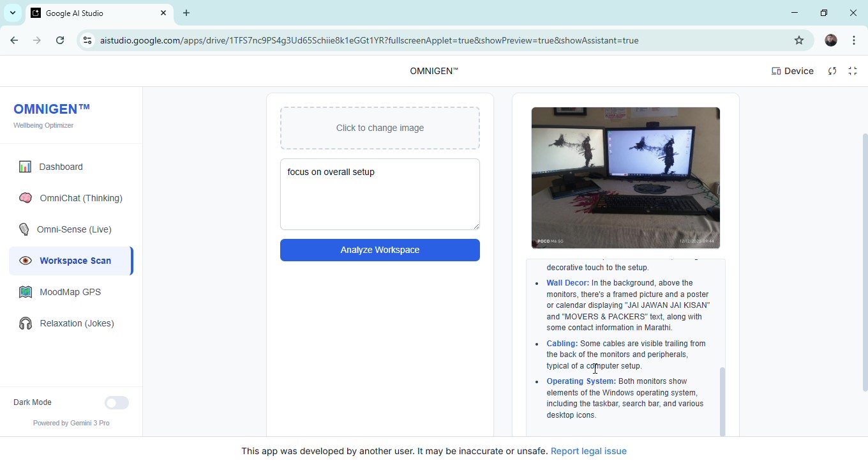This screenshot has width=868, height=465.
Task: Click the Operating System heading text
Action: tap(581, 381)
